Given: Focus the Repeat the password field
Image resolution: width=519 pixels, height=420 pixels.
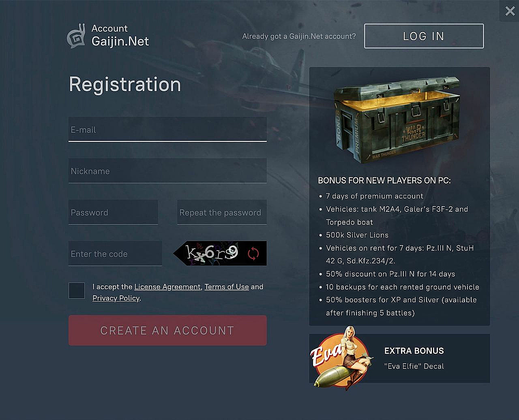Looking at the screenshot, I should (x=222, y=212).
